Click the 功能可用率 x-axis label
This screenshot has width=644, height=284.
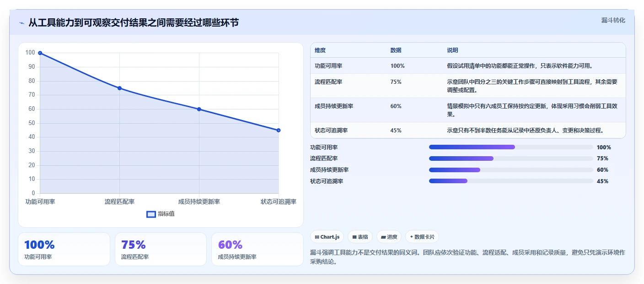point(40,202)
